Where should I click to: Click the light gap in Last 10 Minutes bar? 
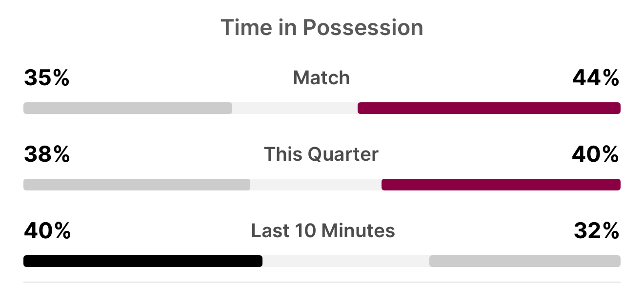pos(346,261)
